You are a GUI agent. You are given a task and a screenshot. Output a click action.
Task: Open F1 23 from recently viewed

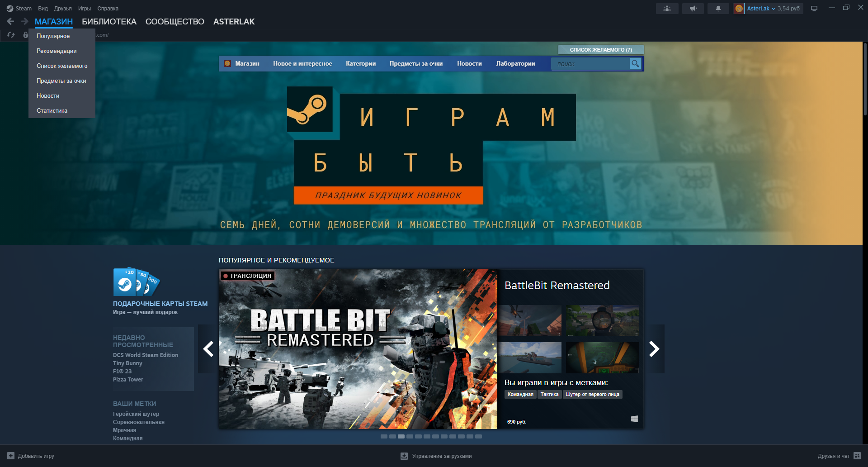[x=122, y=372]
